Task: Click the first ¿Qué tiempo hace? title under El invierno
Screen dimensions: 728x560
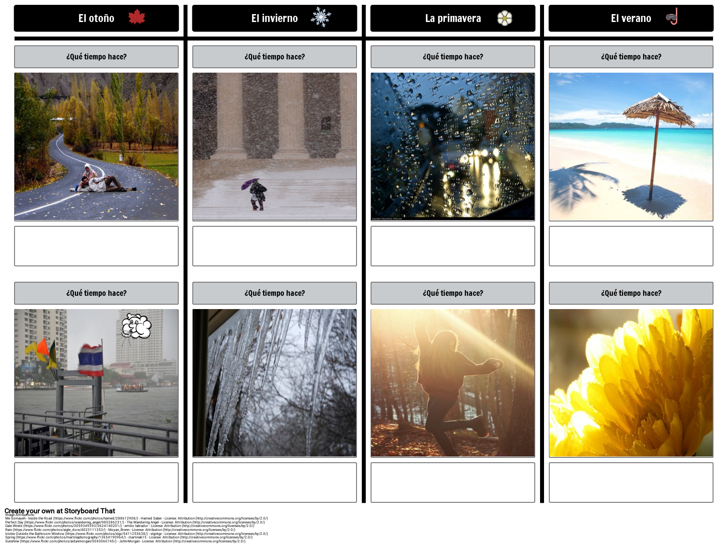Action: pos(274,56)
